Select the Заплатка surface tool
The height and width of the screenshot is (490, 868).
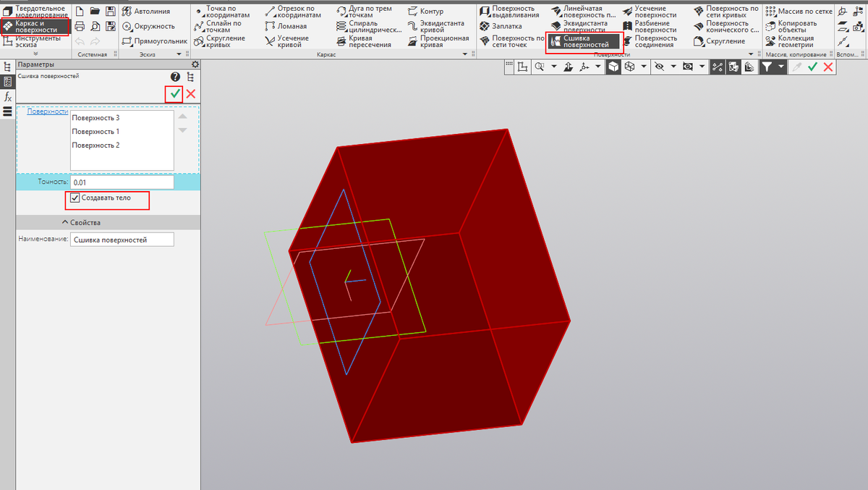(x=500, y=26)
